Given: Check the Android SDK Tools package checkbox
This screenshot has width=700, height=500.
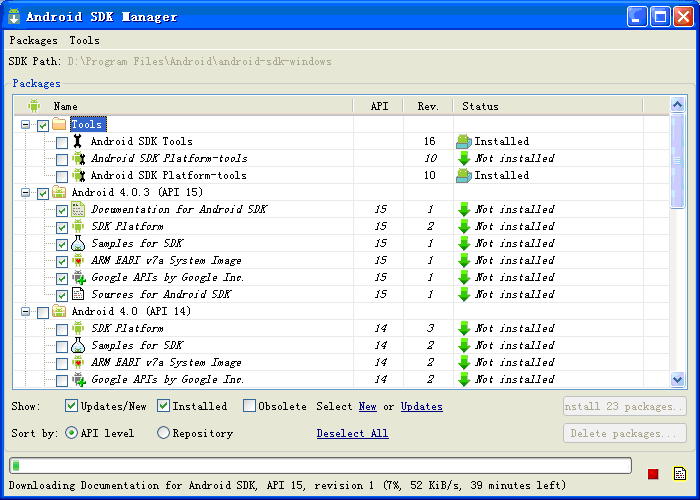Looking at the screenshot, I should click(x=62, y=142).
